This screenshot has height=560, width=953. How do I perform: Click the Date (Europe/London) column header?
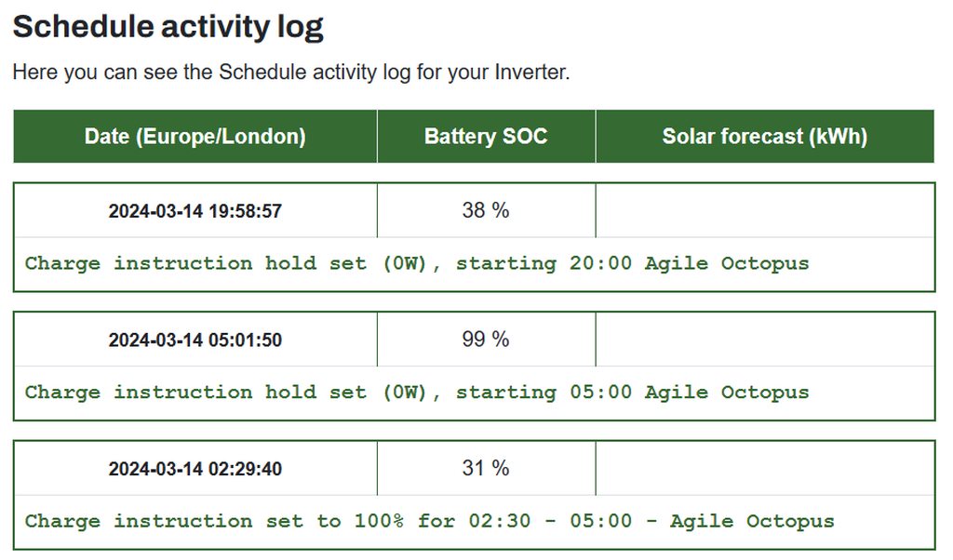pyautogui.click(x=195, y=137)
